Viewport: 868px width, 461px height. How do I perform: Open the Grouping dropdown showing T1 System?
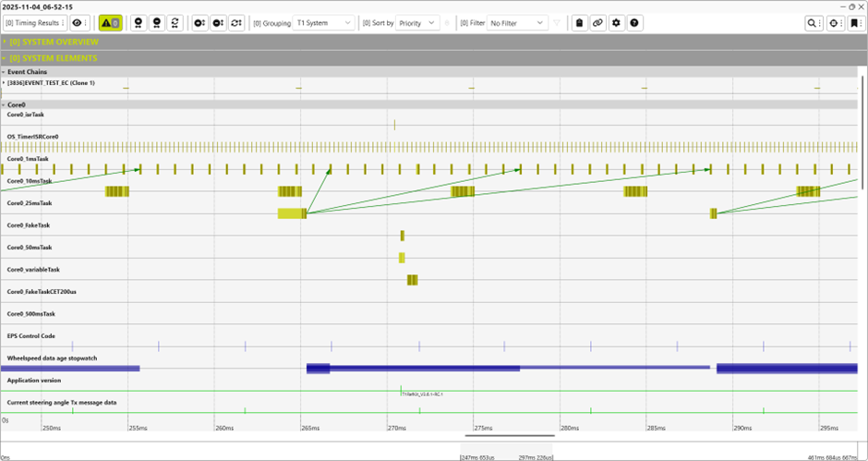[323, 22]
